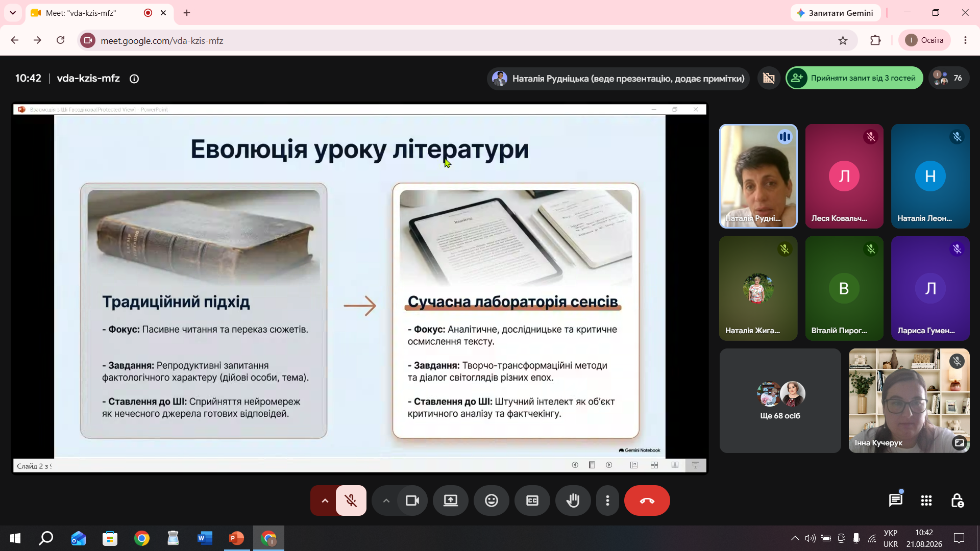
Task: Show hidden system tray icons chevron
Action: [x=795, y=538]
